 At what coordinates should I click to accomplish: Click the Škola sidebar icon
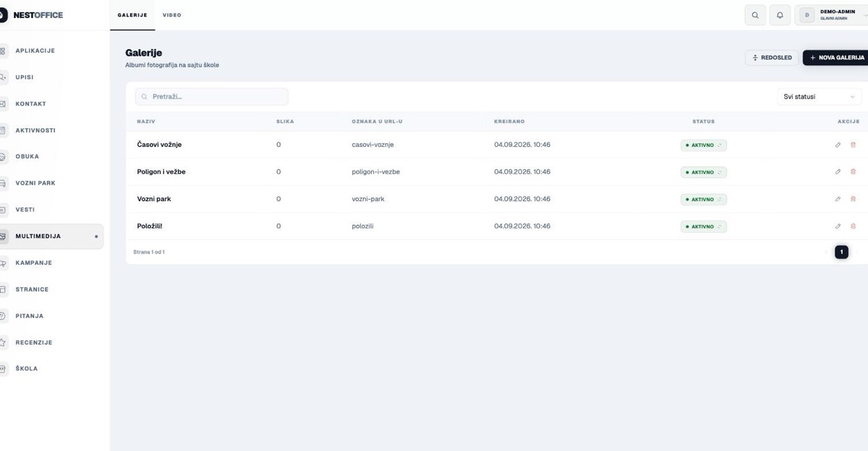pyautogui.click(x=2, y=368)
